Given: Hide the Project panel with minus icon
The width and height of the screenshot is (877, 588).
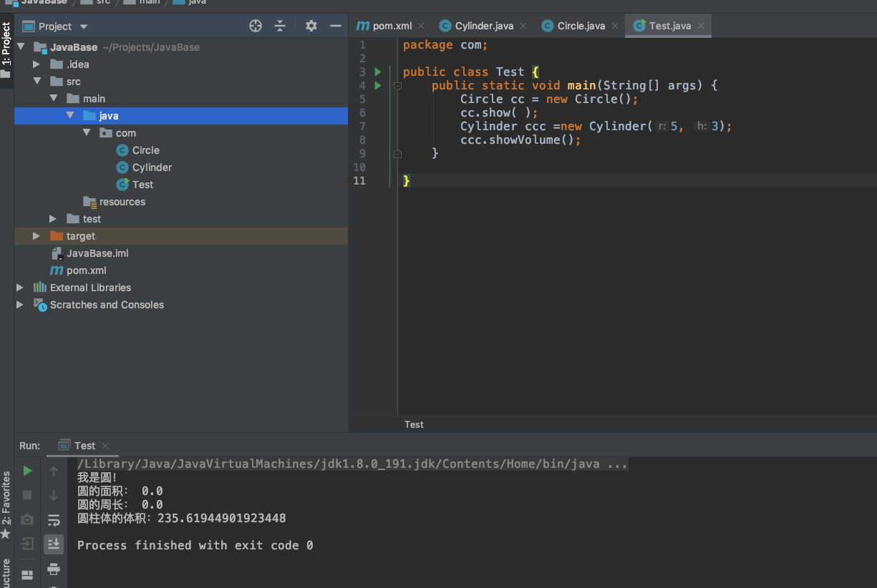Looking at the screenshot, I should point(335,26).
